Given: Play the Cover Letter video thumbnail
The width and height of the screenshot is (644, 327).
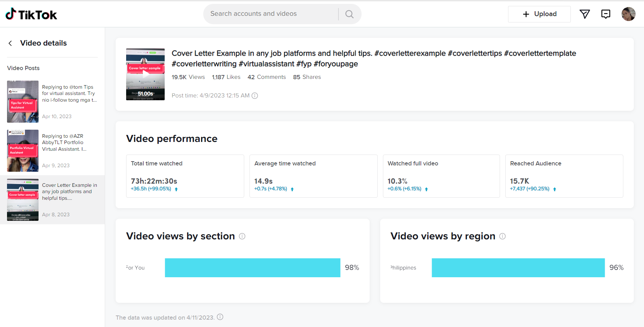Looking at the screenshot, I should [145, 74].
